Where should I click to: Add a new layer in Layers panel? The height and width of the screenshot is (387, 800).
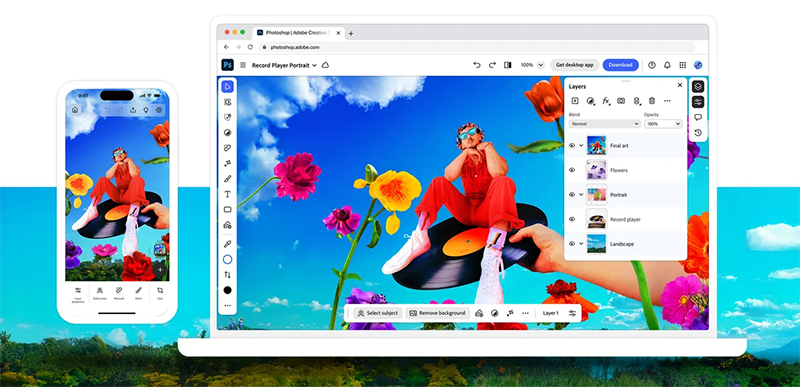click(x=574, y=101)
